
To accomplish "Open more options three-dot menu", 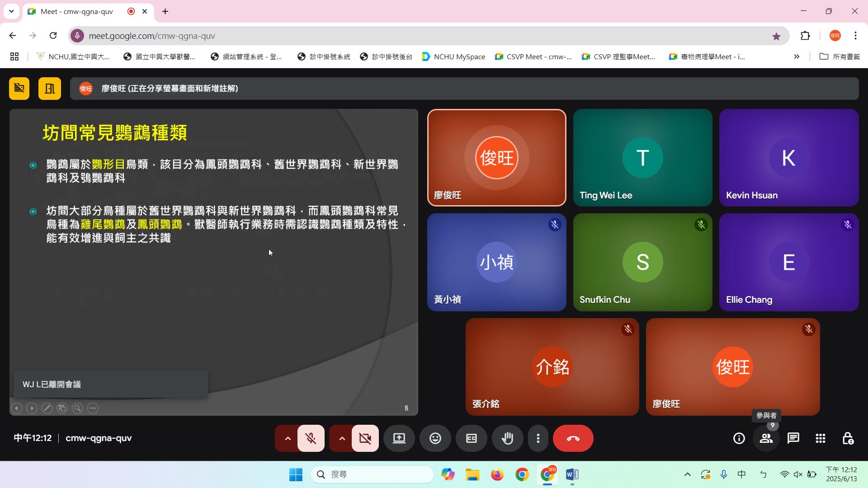I will point(538,438).
